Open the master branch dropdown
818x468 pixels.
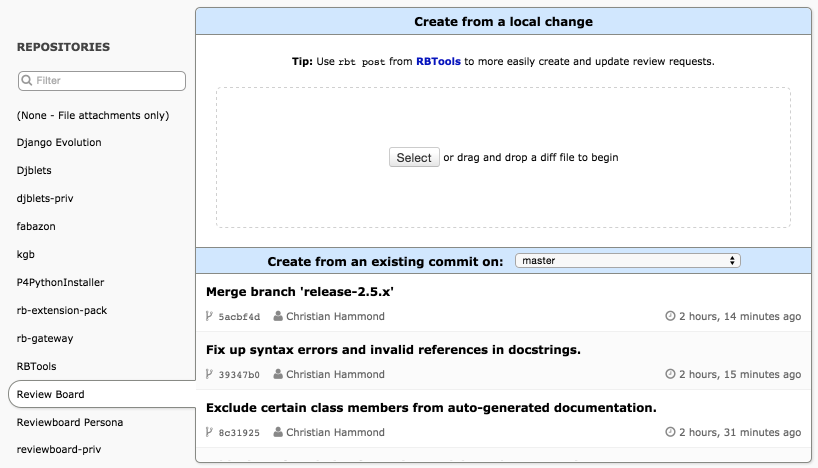[628, 260]
